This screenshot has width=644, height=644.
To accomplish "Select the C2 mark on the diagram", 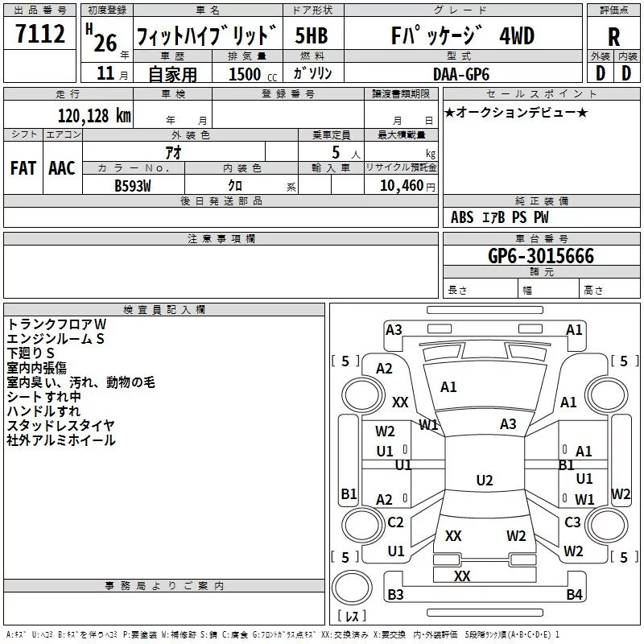I will coord(395,522).
